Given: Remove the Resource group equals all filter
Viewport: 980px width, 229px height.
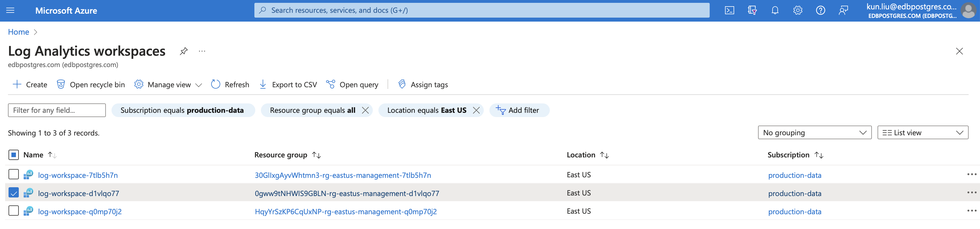Looking at the screenshot, I should 365,110.
